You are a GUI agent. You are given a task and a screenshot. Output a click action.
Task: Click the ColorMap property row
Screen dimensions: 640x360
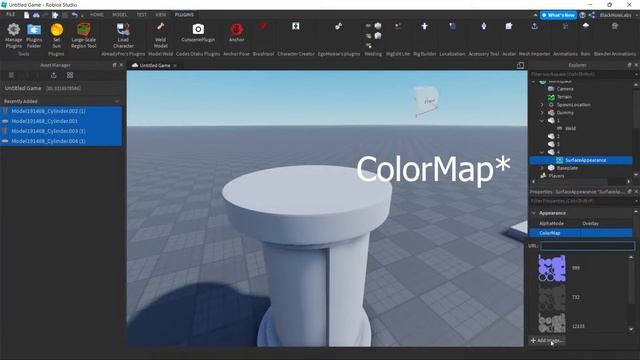581,233
